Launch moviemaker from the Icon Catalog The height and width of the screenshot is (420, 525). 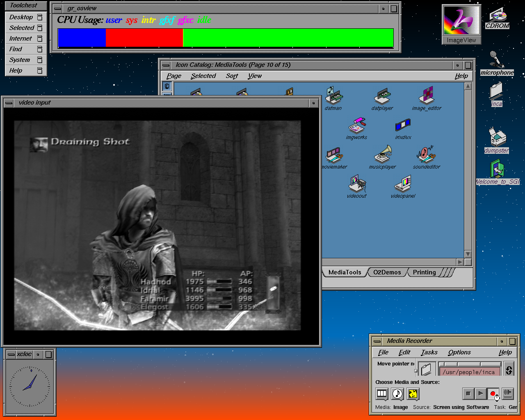[x=334, y=155]
